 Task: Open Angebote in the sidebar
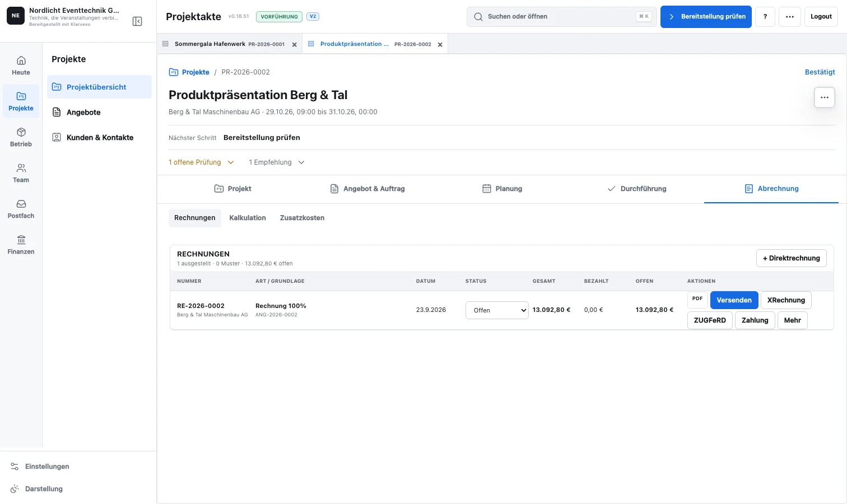click(99, 112)
